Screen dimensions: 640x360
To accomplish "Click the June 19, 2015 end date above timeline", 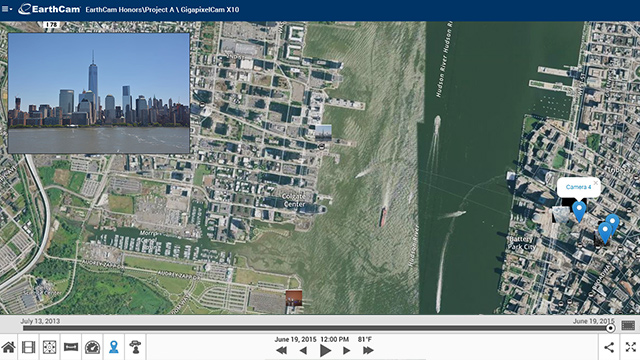I will coord(593,321).
